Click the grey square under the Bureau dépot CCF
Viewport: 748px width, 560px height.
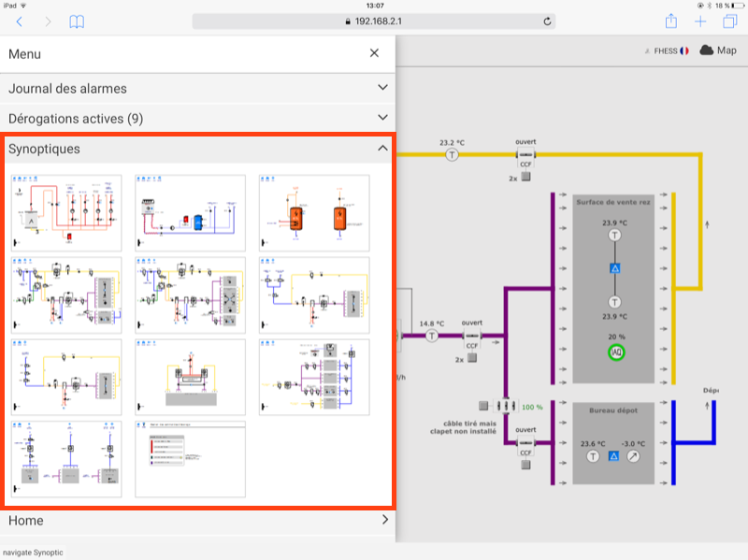pyautogui.click(x=525, y=465)
